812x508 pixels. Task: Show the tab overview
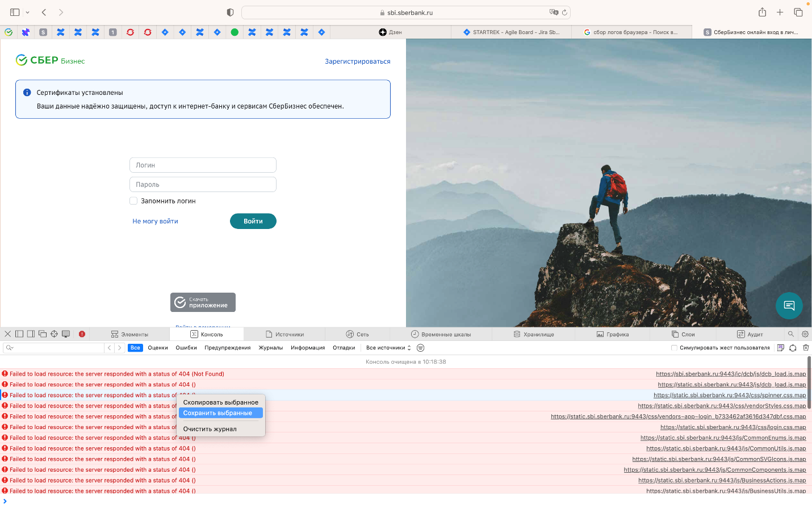point(798,12)
